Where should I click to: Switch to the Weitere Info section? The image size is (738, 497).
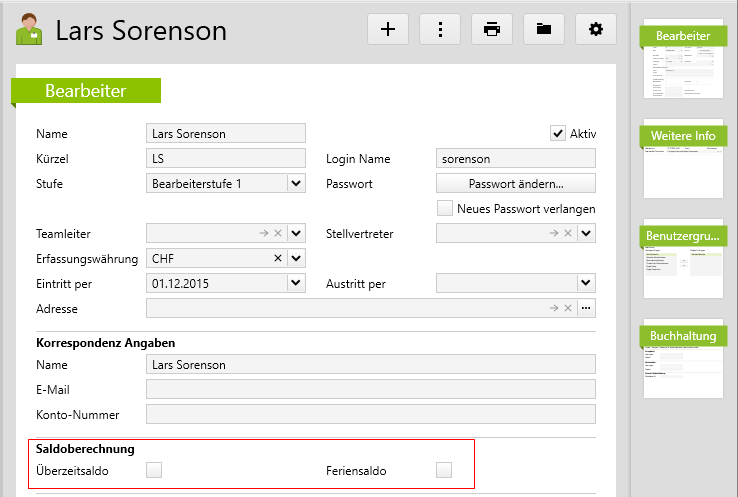[683, 135]
